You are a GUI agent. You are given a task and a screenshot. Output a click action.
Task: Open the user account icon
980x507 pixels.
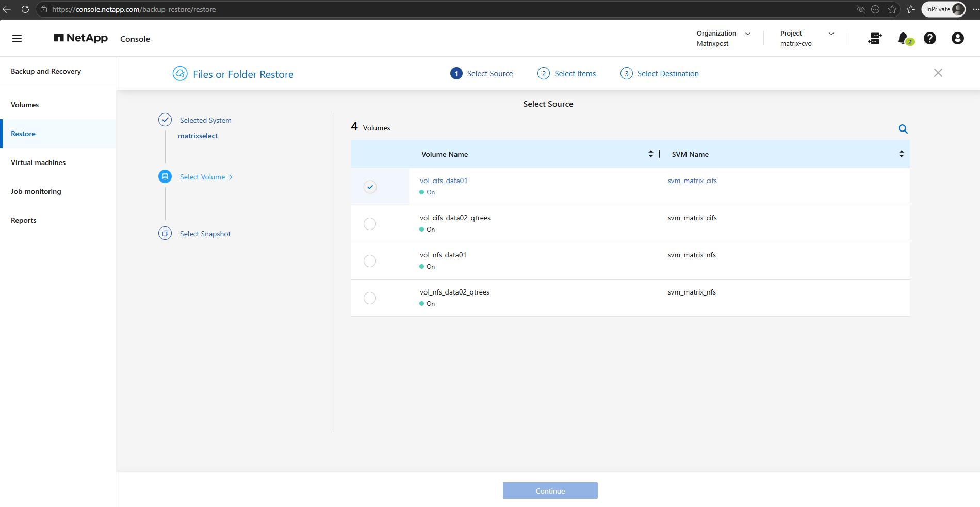(x=958, y=38)
